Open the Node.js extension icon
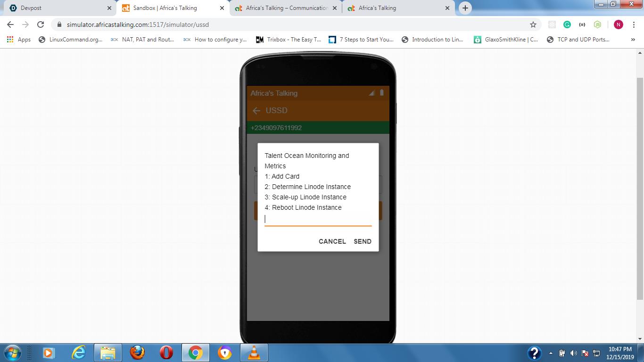 point(597,25)
